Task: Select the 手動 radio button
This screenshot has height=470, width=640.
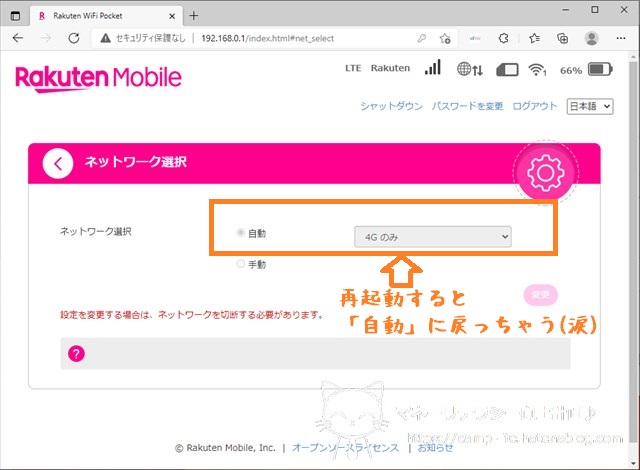Action: pos(240,264)
